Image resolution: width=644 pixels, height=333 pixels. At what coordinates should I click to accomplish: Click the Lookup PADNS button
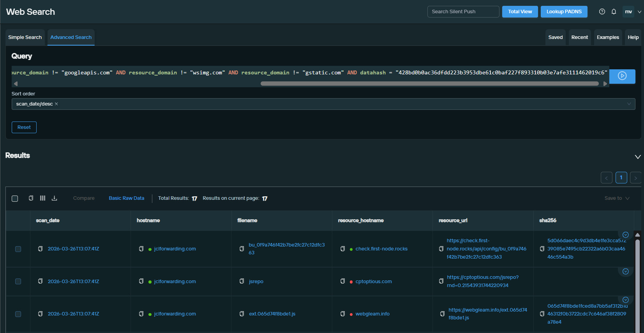coord(564,12)
